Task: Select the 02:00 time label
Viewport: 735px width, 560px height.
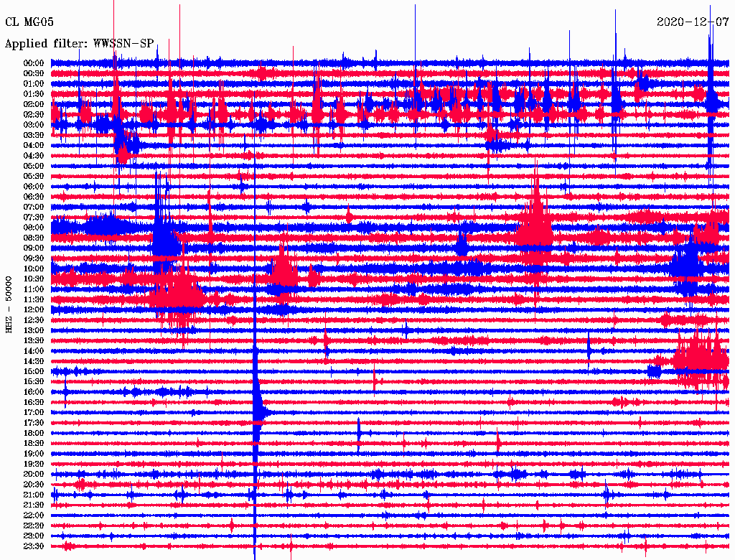Action: coord(33,104)
